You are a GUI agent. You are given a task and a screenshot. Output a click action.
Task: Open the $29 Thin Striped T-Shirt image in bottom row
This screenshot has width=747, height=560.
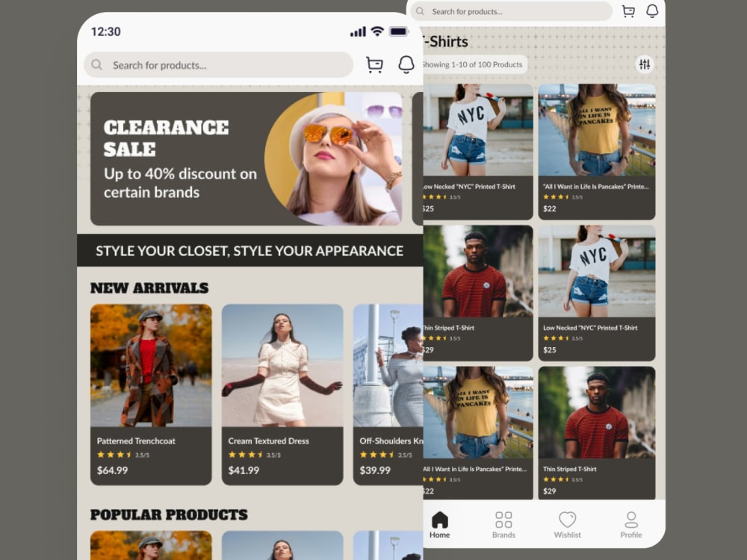coord(597,412)
